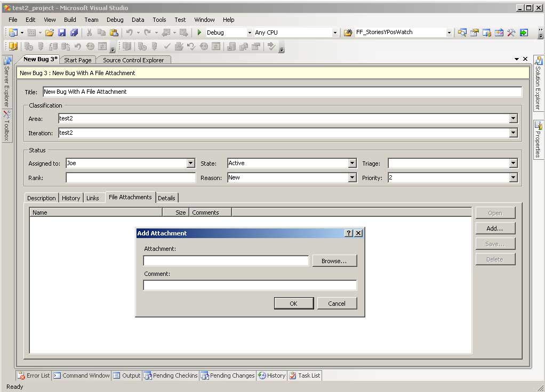Open the Solution Explorer side panel
Image resolution: width=545 pixels, height=392 pixels.
coord(538,83)
